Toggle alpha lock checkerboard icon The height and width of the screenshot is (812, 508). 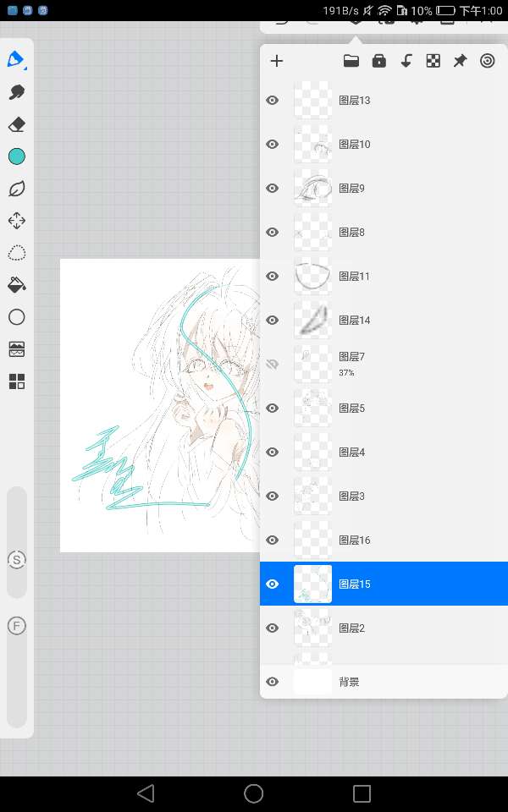tap(433, 61)
